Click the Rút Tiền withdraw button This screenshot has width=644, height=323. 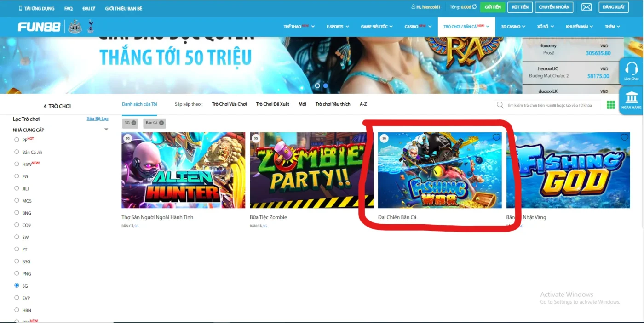520,7
